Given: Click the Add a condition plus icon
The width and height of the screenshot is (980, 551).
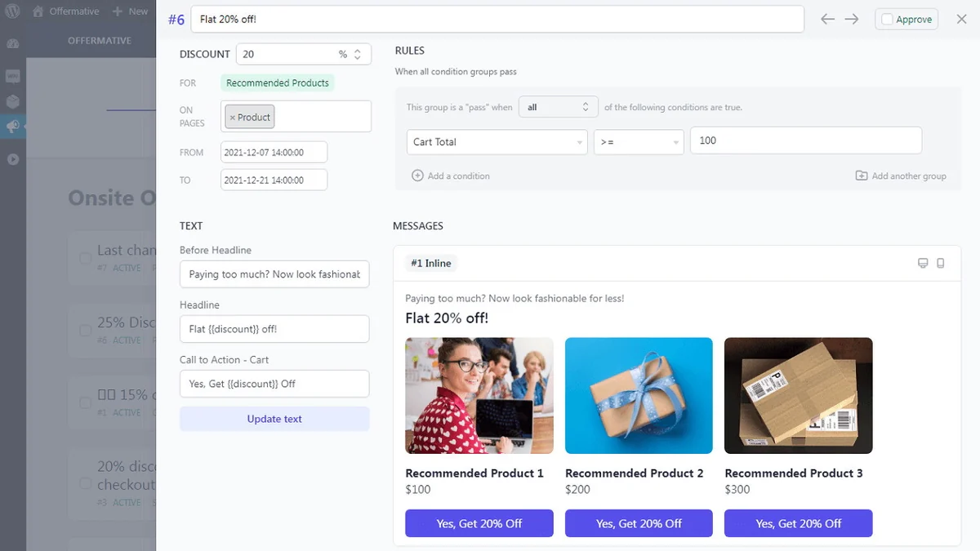Looking at the screenshot, I should click(417, 176).
